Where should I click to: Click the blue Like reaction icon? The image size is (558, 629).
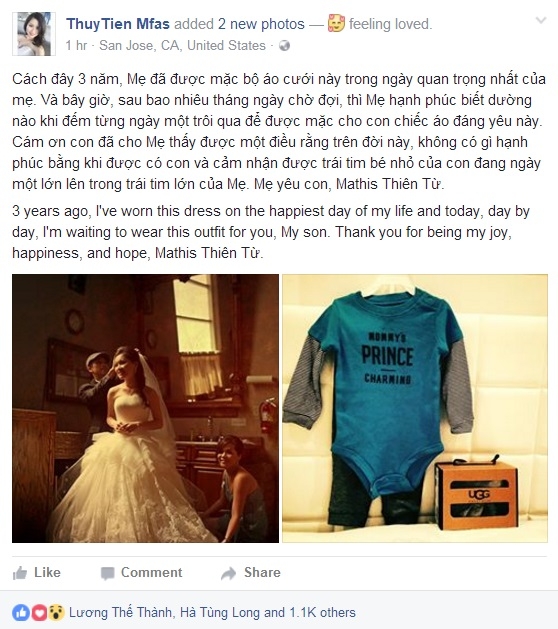pos(21,613)
